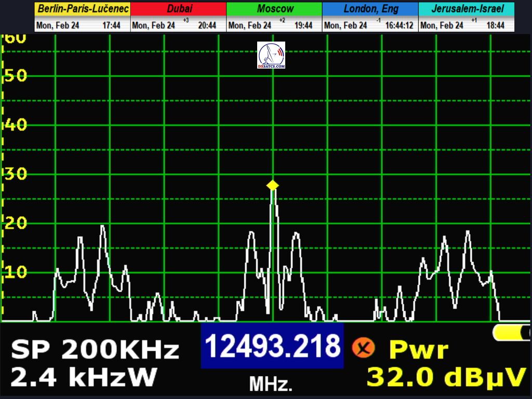Click the DXSATCS.COM satellite logo
Viewport: 532px width, 399px height.
point(271,56)
